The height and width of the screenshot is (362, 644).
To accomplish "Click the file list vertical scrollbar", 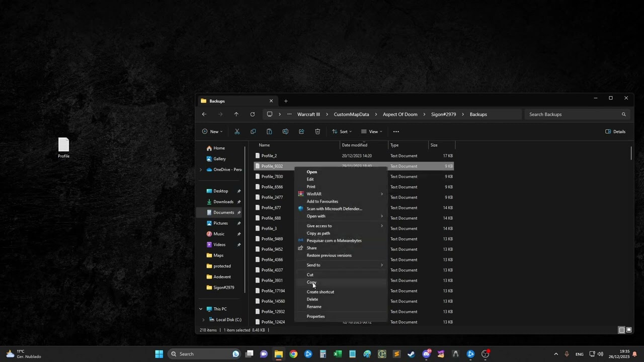I will pyautogui.click(x=631, y=153).
